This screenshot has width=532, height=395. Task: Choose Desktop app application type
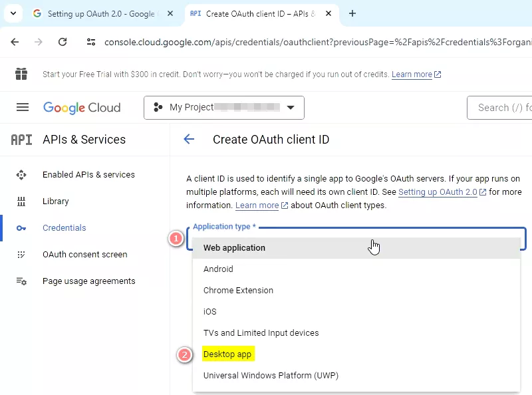click(x=356, y=354)
